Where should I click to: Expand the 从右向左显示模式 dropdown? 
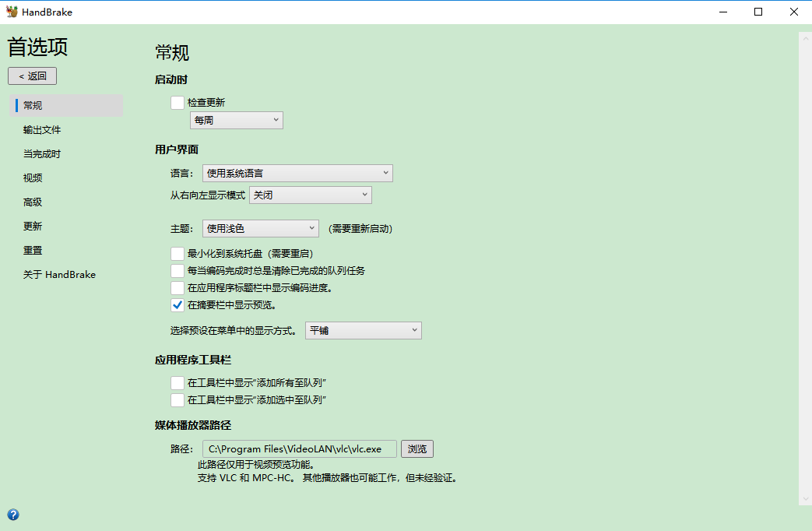(x=310, y=195)
